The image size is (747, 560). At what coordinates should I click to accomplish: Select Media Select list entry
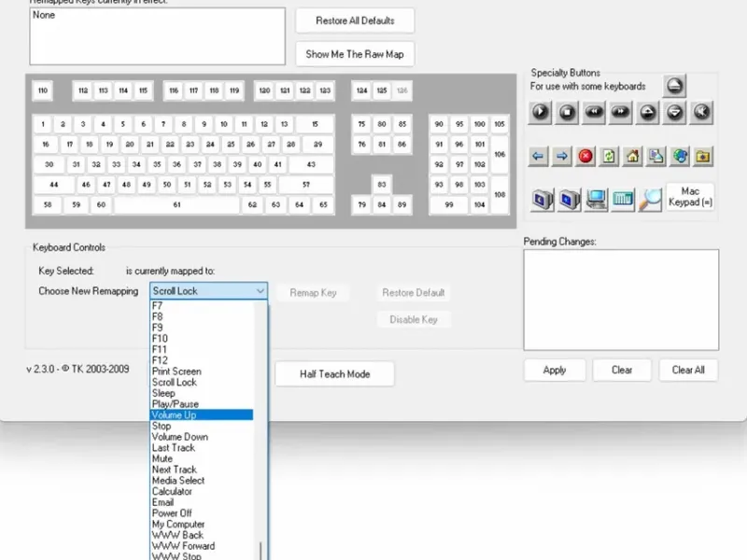pyautogui.click(x=202, y=481)
